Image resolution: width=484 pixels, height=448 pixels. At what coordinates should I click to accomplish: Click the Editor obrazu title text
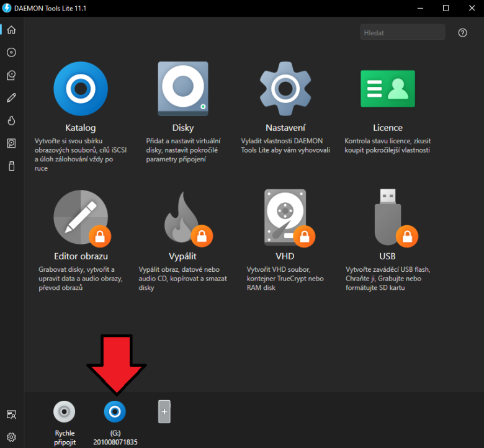81,256
